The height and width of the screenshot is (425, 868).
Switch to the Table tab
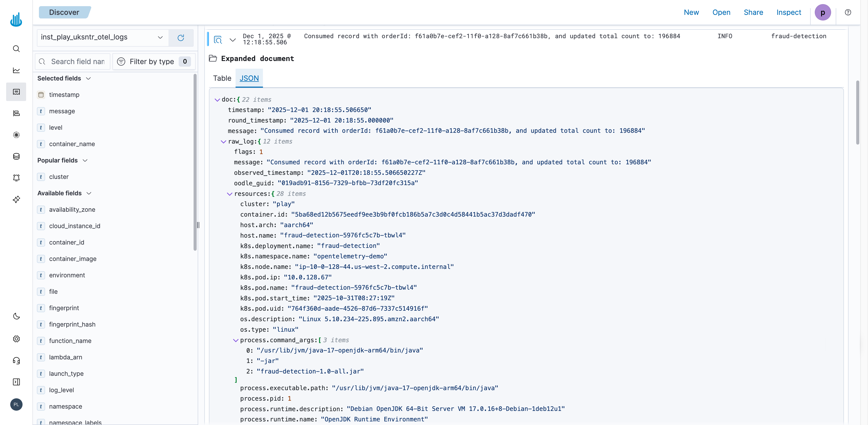222,78
